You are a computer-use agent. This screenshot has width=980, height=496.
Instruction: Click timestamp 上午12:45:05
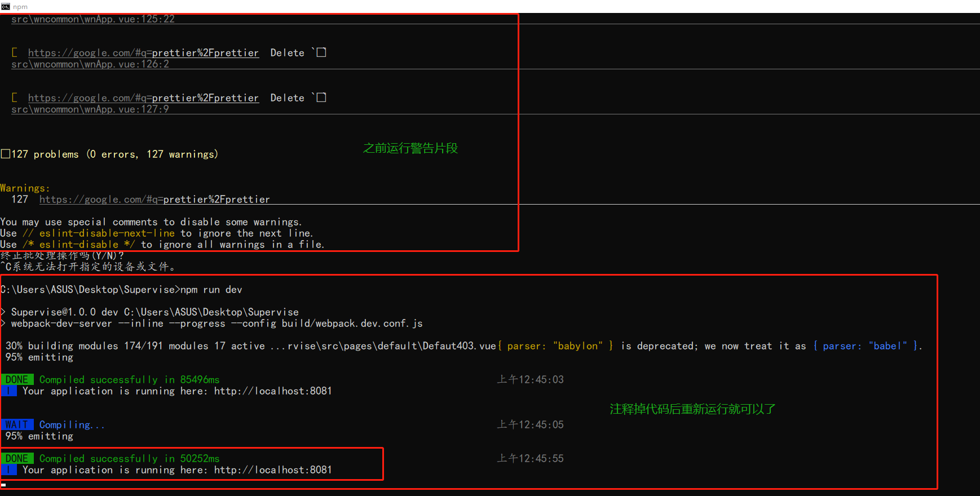click(530, 425)
